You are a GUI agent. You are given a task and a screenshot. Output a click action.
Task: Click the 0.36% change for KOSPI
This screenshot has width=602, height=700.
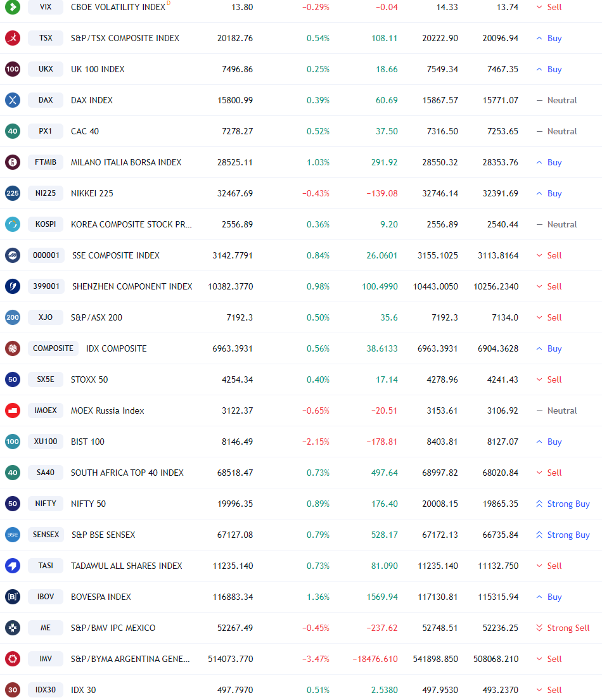point(318,224)
